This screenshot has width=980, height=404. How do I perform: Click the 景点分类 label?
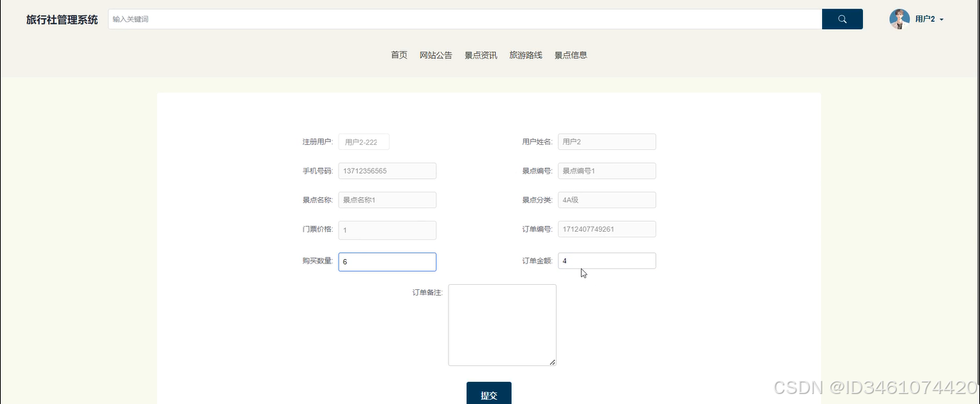[x=537, y=200]
